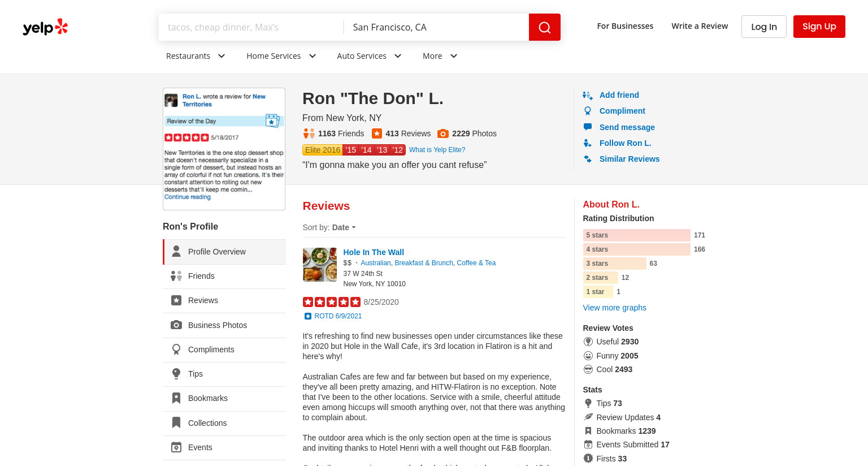This screenshot has width=868, height=466.
Task: Click the Coffee & Tea category link
Action: 476,263
